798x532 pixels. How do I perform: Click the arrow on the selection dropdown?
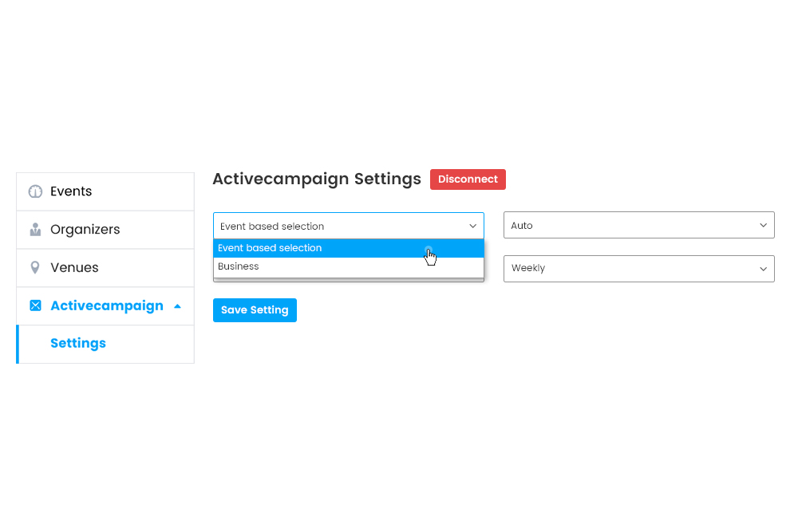click(472, 226)
